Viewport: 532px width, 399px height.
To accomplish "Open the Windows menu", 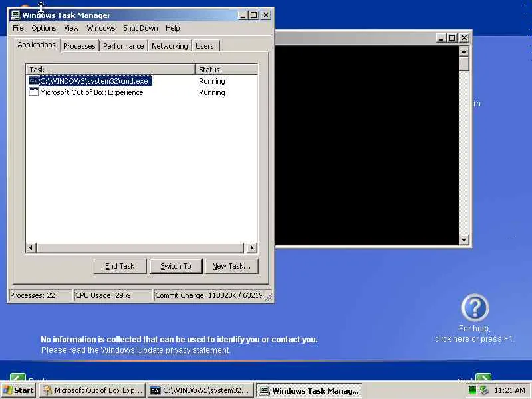I will pyautogui.click(x=101, y=28).
